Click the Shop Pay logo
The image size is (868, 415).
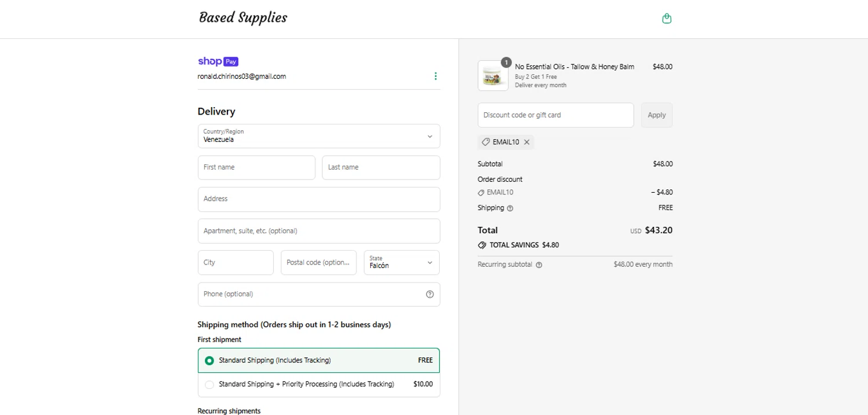[218, 61]
